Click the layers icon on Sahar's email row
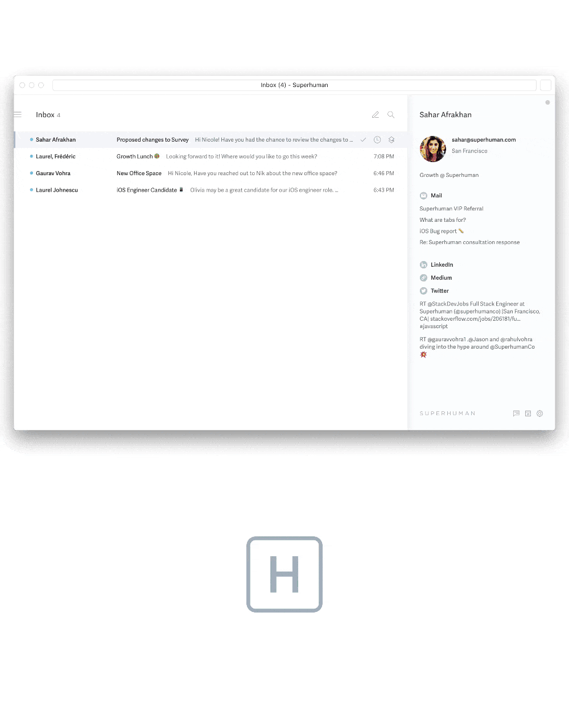Image resolution: width=569 pixels, height=728 pixels. pos(391,140)
